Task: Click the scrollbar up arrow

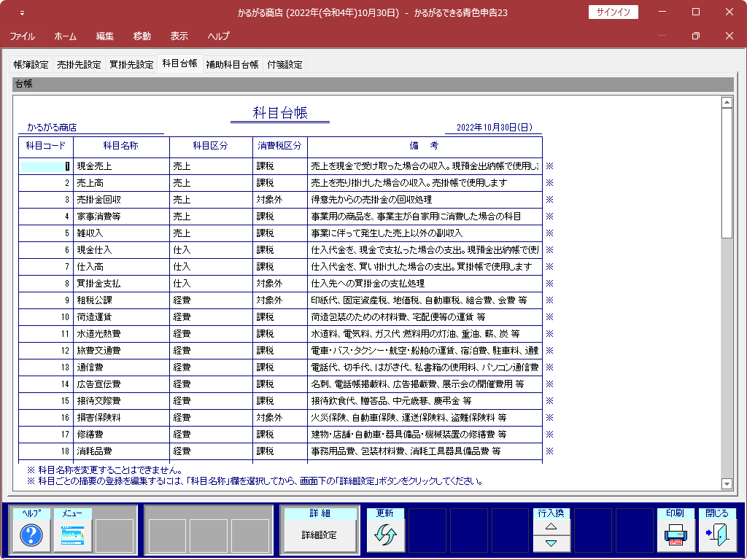Action: tap(727, 102)
